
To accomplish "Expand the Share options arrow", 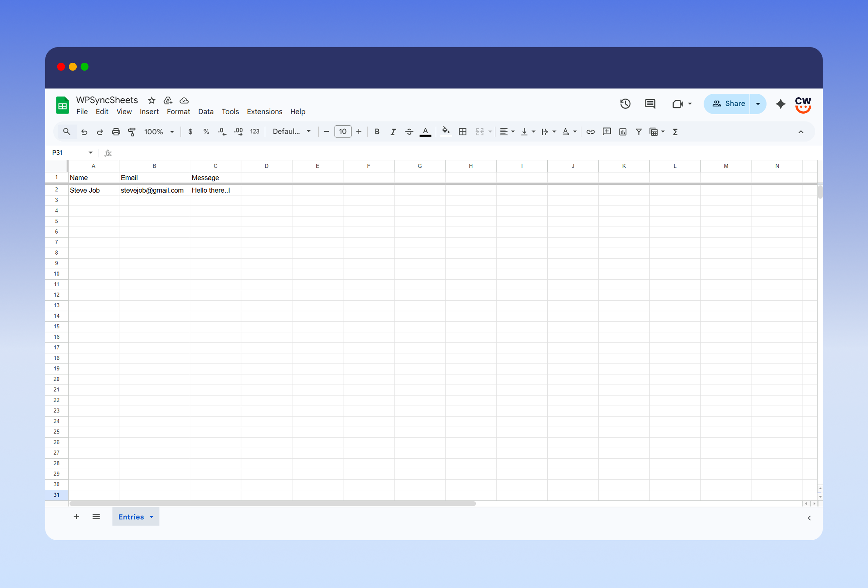I will pyautogui.click(x=758, y=104).
